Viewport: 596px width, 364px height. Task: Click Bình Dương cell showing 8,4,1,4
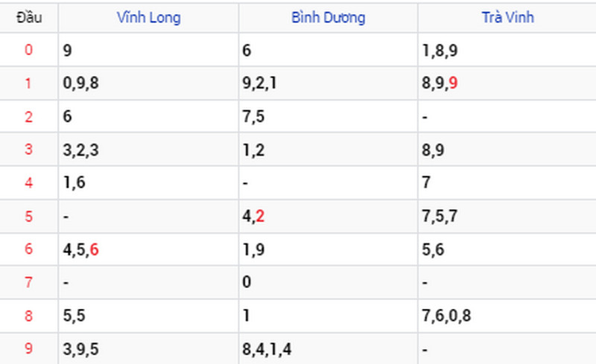tap(329, 348)
